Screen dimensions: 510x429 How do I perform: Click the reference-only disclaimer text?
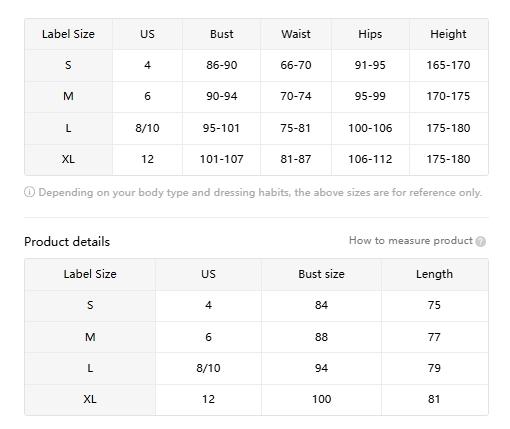(x=260, y=192)
